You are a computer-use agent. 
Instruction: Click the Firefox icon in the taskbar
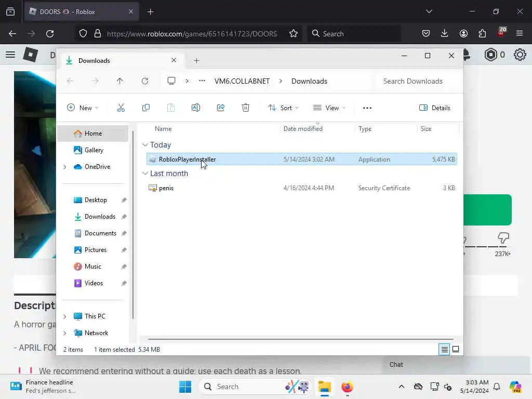(347, 387)
